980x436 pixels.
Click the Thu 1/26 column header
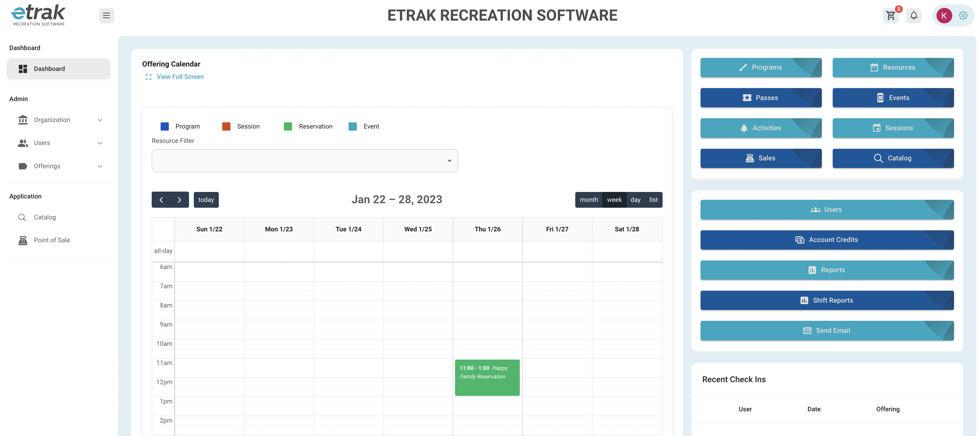[x=487, y=229]
